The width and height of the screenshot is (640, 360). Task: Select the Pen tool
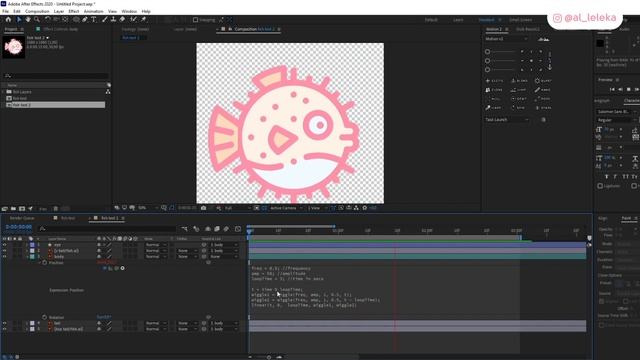pos(85,20)
